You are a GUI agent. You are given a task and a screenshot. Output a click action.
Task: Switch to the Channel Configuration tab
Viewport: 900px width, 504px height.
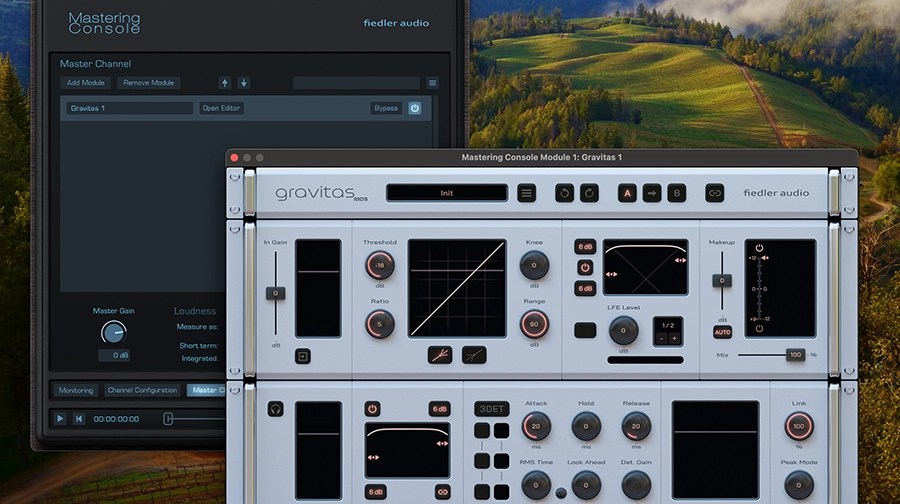point(142,390)
